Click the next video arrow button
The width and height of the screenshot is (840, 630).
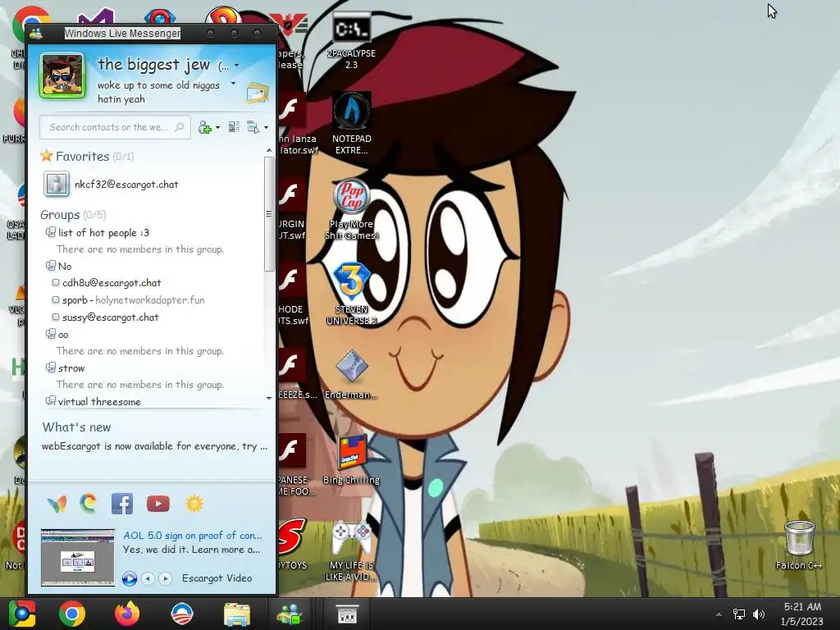point(165,578)
